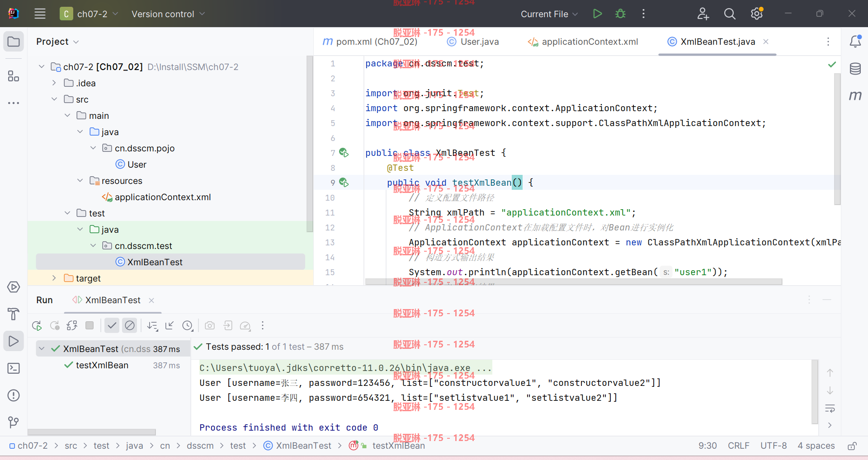Toggle the Project tool window folder icon
The image size is (868, 460).
[x=14, y=42]
